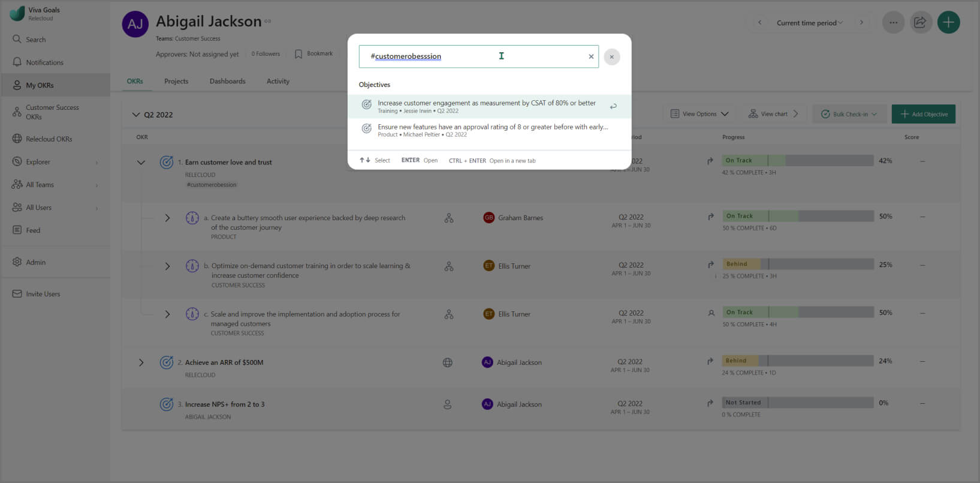The width and height of the screenshot is (980, 483).
Task: Open Explorer in the sidebar
Action: pyautogui.click(x=55, y=162)
